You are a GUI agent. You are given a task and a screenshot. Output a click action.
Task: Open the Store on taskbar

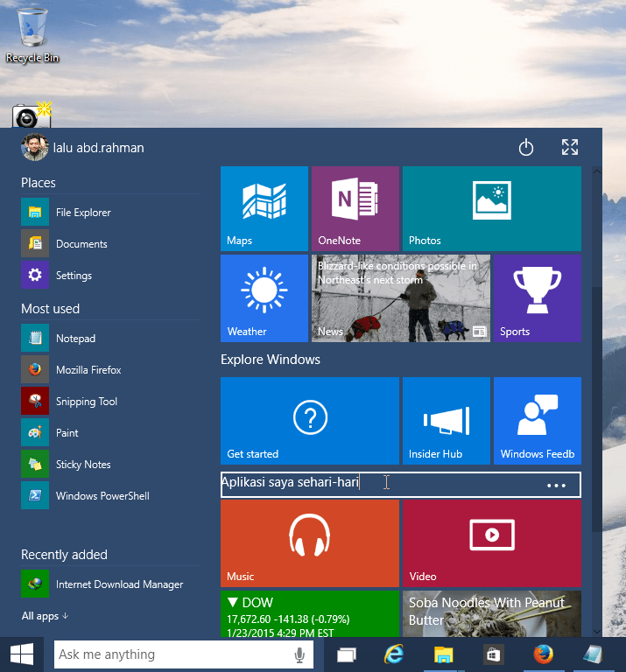point(493,654)
